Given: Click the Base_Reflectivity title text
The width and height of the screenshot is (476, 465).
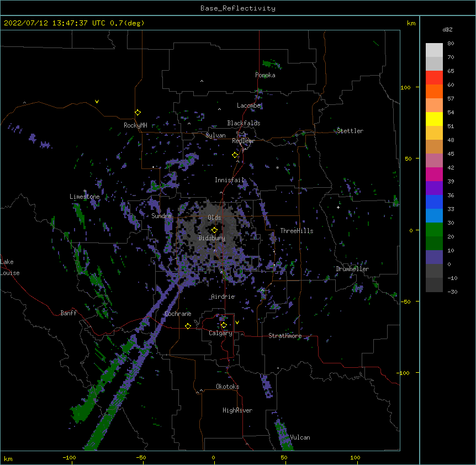Looking at the screenshot, I should 238,8.
